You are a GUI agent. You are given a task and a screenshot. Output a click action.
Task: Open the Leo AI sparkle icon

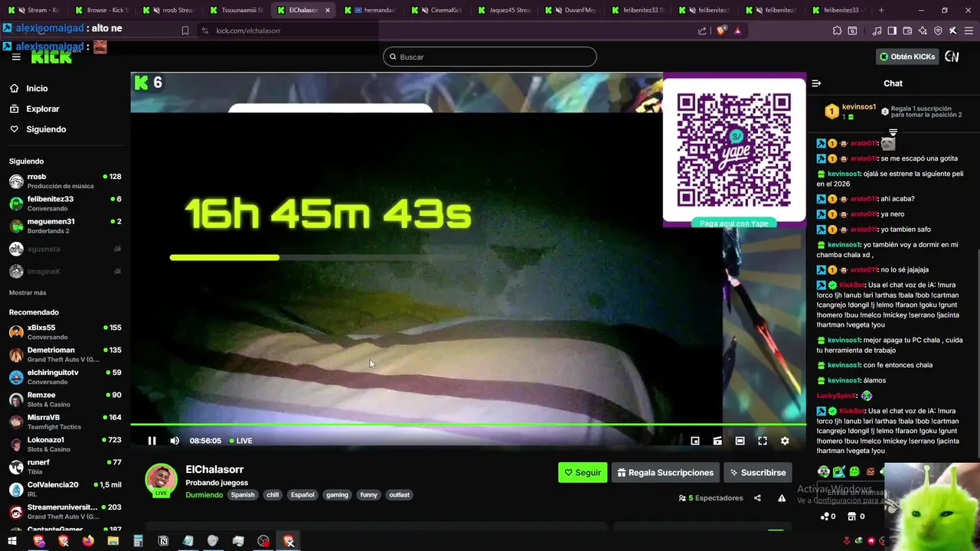pos(923,31)
